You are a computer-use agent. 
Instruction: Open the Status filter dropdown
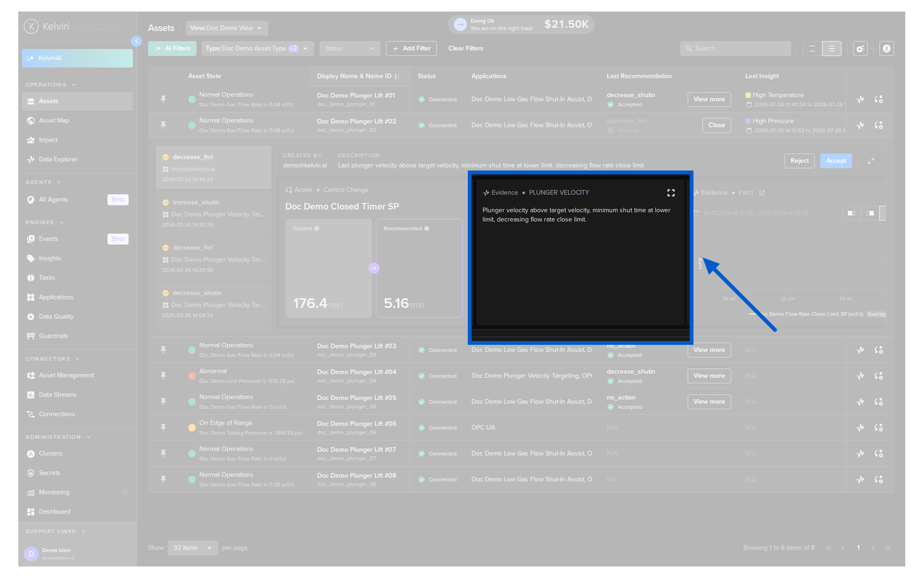click(x=349, y=49)
